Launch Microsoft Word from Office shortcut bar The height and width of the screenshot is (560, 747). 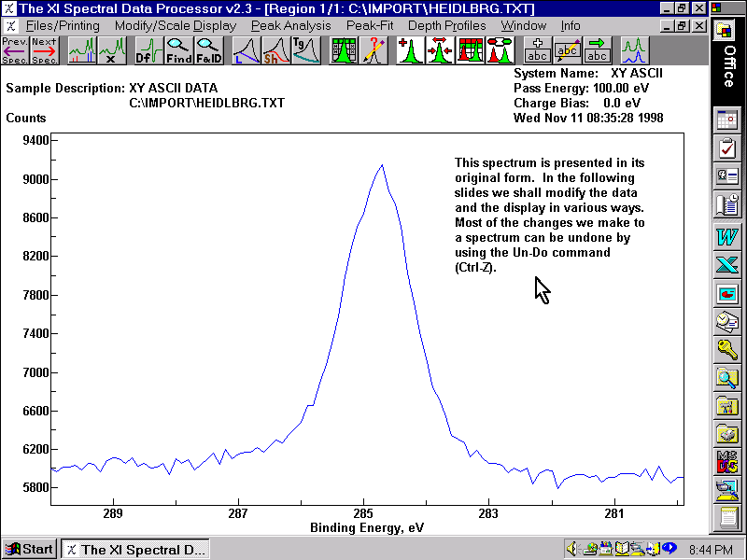click(x=726, y=235)
